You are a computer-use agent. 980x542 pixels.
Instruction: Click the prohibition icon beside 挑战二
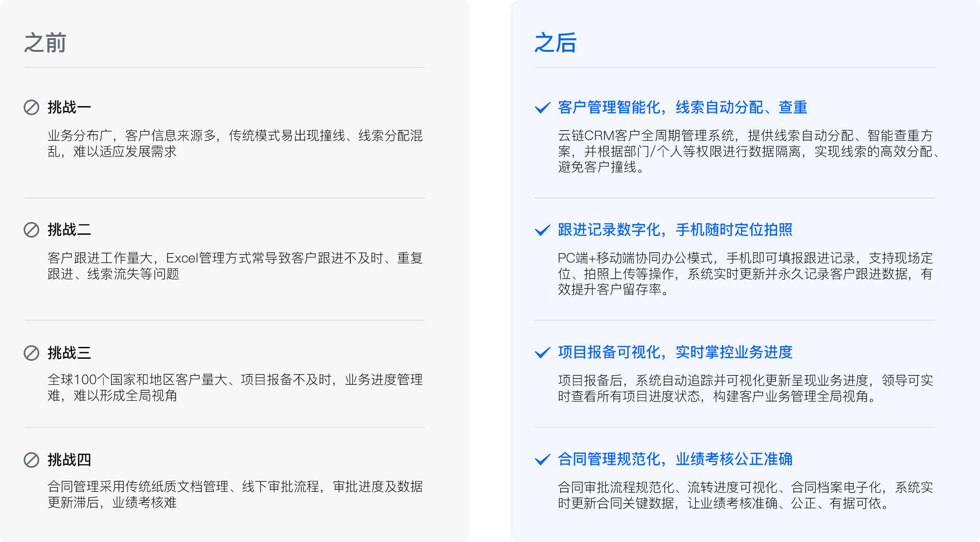(x=31, y=230)
